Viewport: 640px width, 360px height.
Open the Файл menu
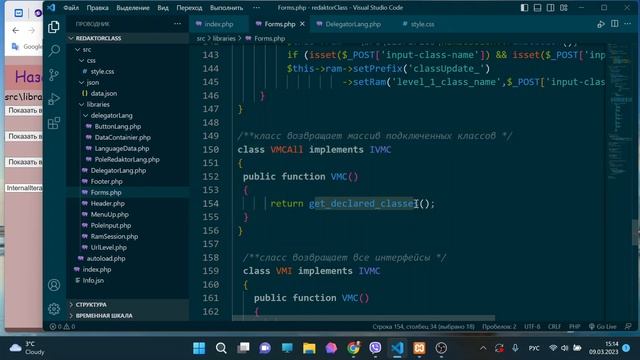71,8
